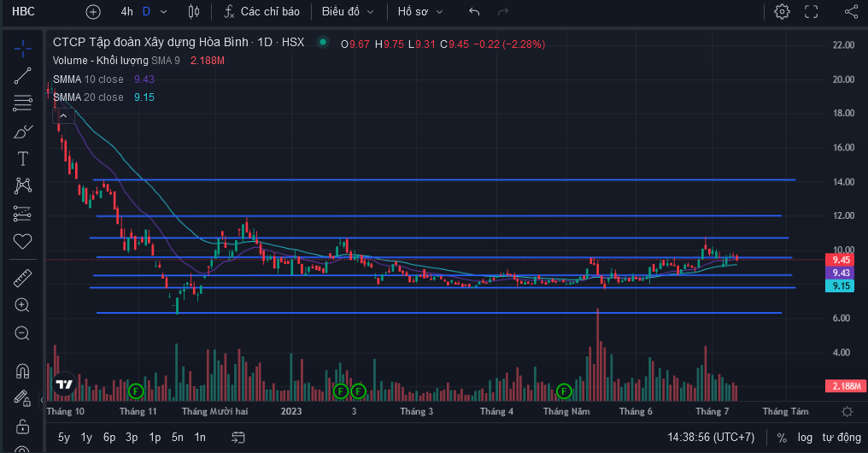Toggle lock all drawing tools
Viewport: 868px width, 453px height.
22,427
